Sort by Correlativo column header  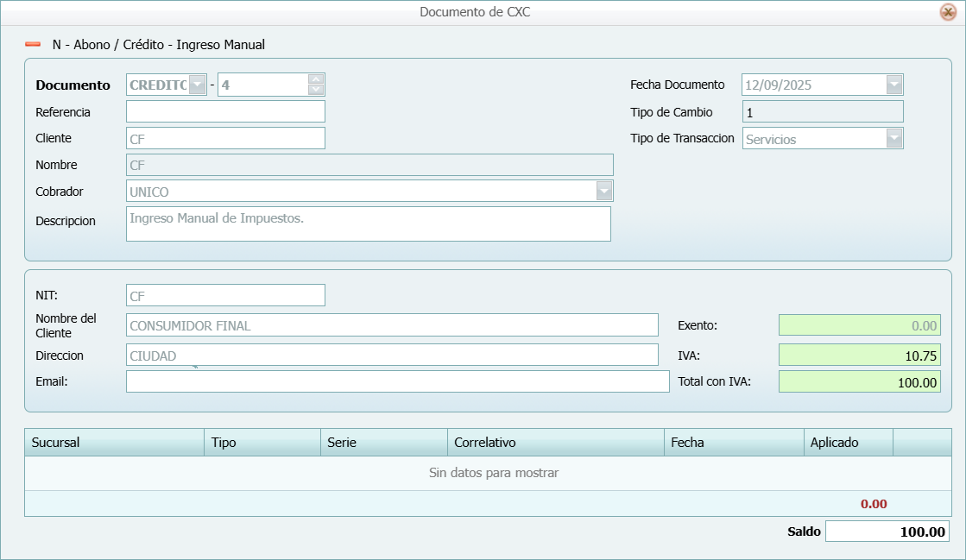pyautogui.click(x=555, y=443)
